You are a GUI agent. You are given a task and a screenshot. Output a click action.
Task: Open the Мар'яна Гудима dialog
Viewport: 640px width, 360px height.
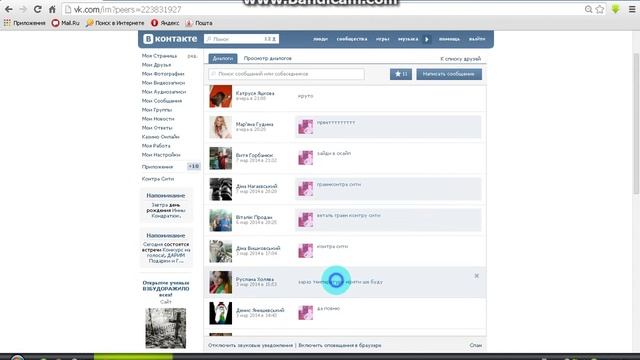tap(345, 127)
